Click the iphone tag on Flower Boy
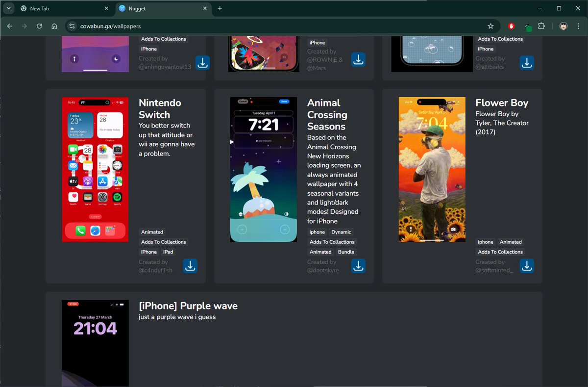 [x=486, y=242]
